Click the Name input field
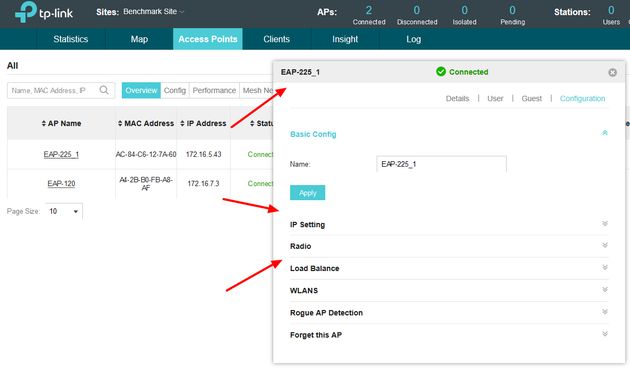The image size is (630, 369). (441, 164)
